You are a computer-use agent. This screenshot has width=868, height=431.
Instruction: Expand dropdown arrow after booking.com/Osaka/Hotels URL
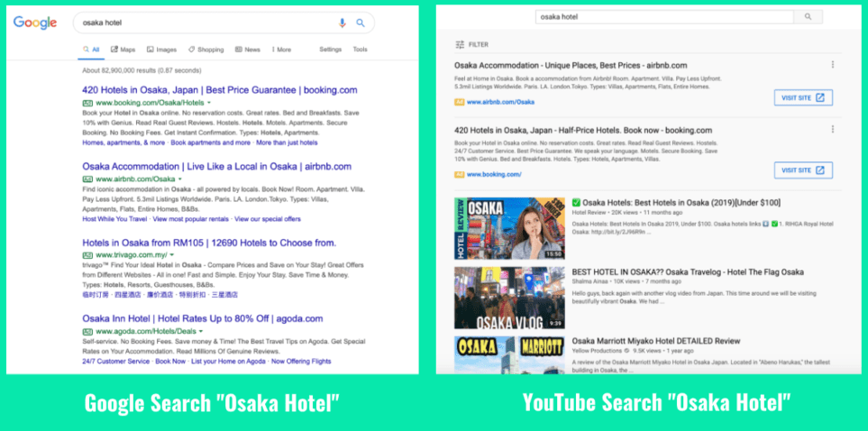[x=209, y=103]
